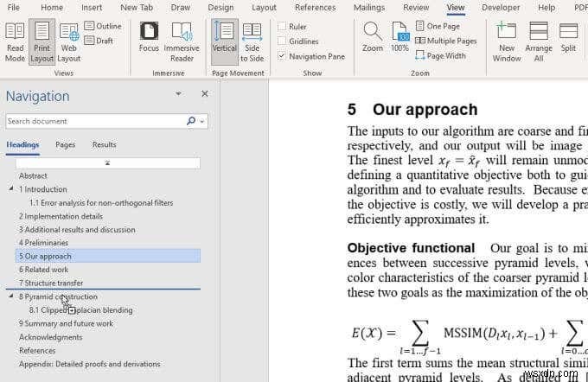Open the Design tab
588x382 pixels.
pos(220,8)
